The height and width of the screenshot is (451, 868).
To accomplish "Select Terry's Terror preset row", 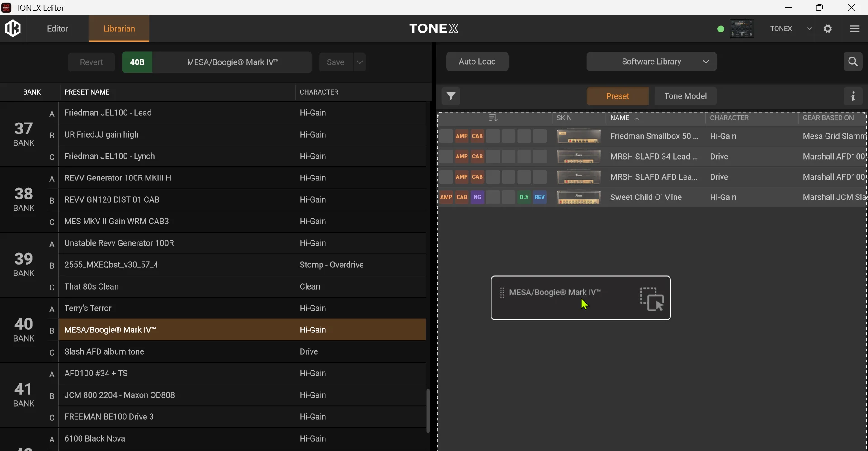I will coord(242,308).
